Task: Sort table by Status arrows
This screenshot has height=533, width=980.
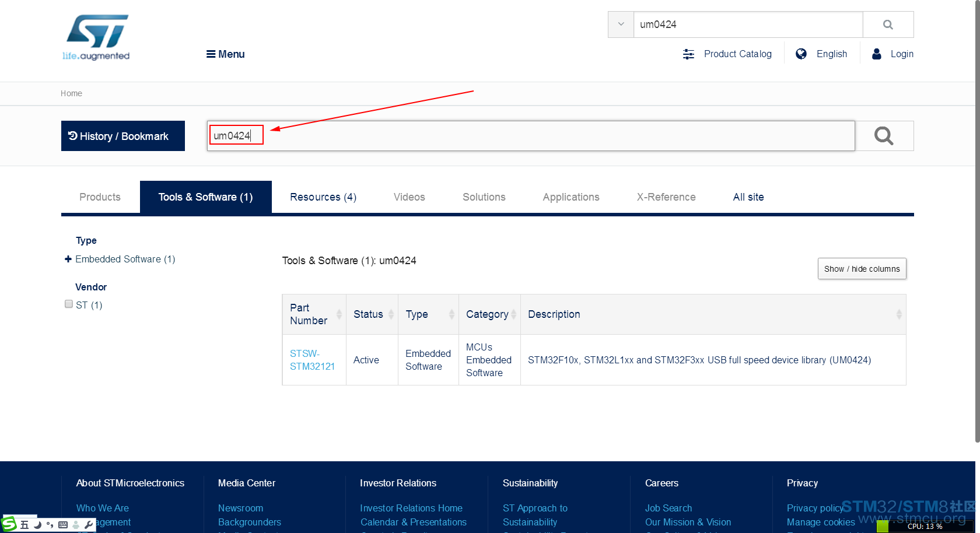Action: click(391, 314)
